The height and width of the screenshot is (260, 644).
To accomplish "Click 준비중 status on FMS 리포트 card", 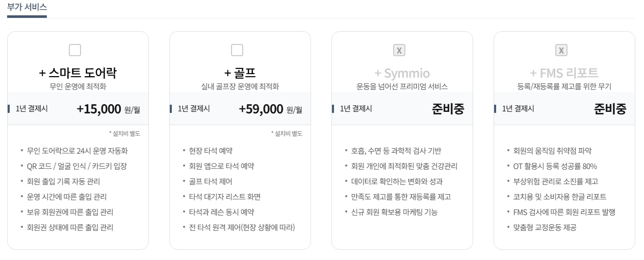I will (610, 109).
